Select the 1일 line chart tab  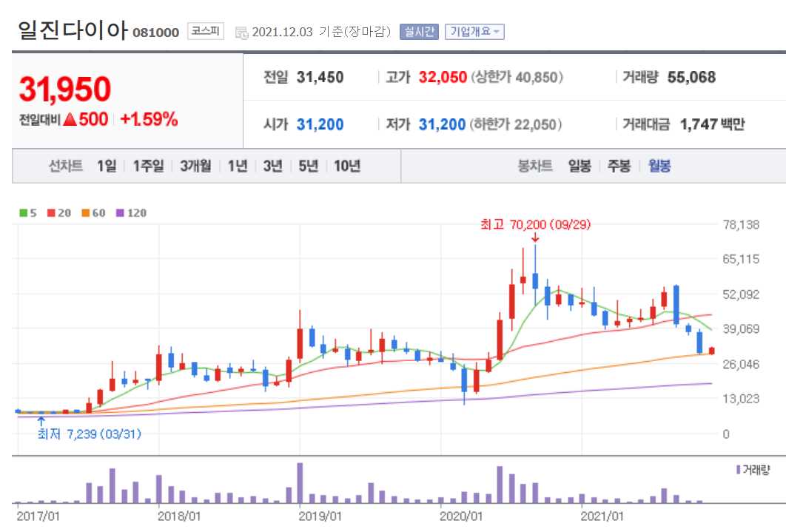107,166
